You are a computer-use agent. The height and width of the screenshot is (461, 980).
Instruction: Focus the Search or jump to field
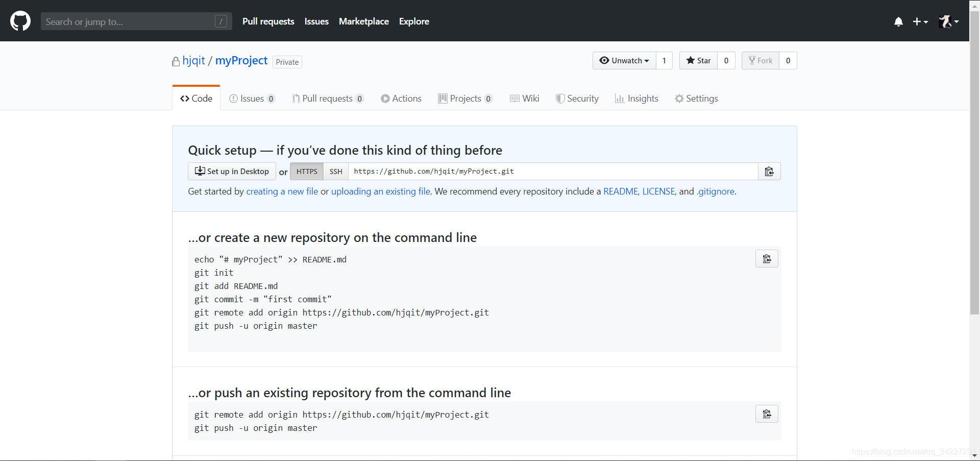[136, 21]
